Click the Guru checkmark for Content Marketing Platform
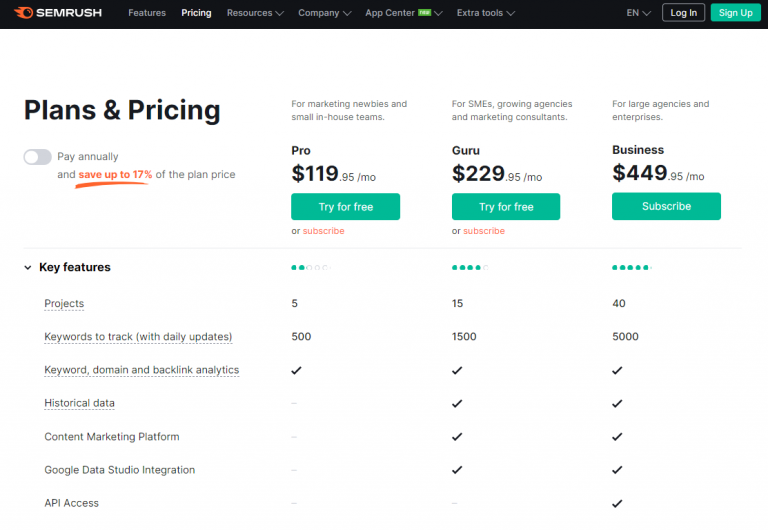The height and width of the screenshot is (530, 768). [457, 437]
